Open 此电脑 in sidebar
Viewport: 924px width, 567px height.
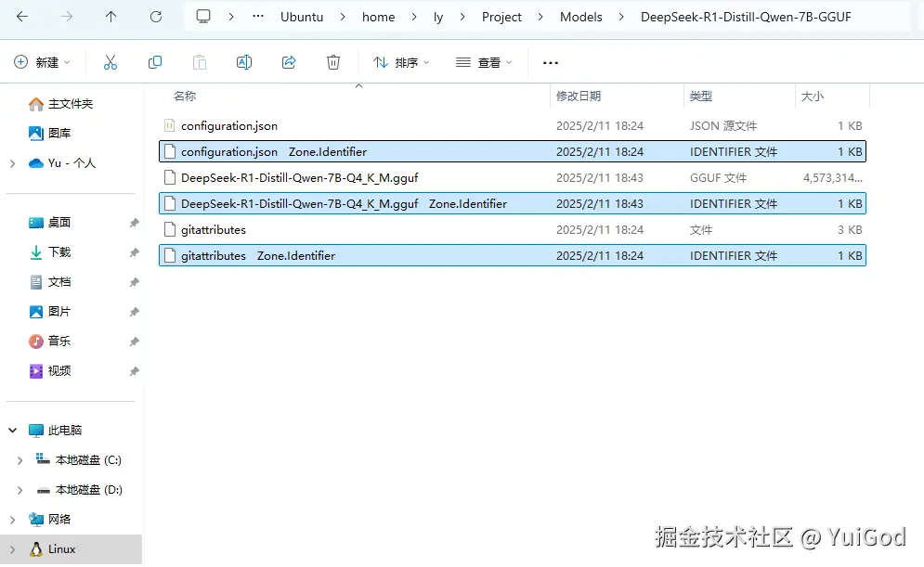pos(56,430)
